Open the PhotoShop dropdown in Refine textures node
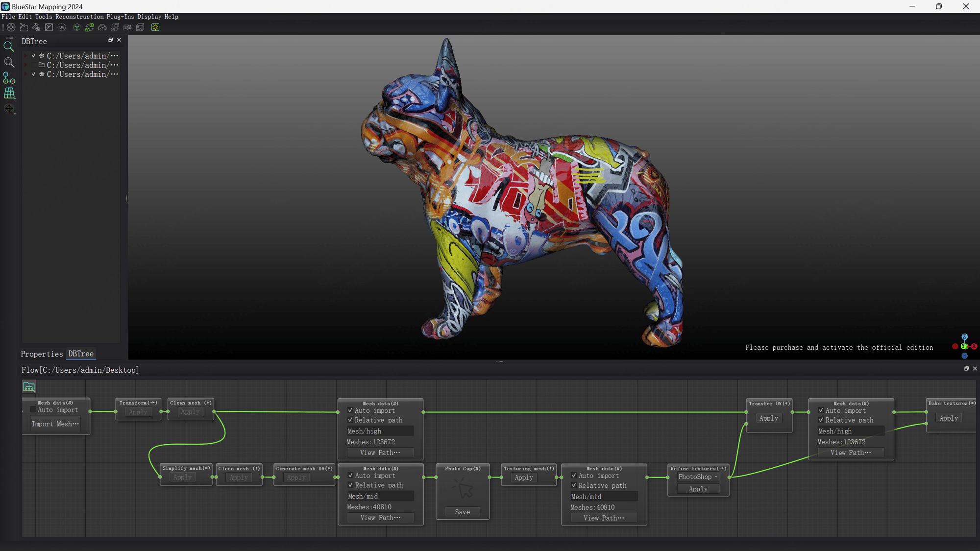This screenshot has width=980, height=551. [698, 477]
